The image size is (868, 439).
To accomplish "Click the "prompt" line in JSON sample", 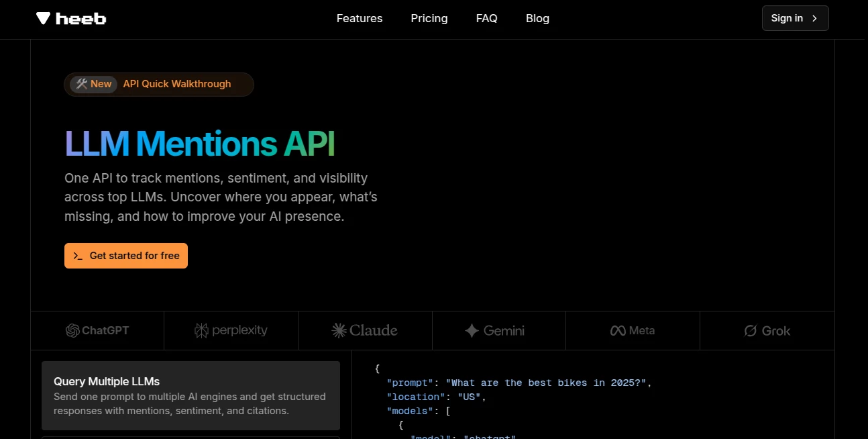I will tap(519, 383).
